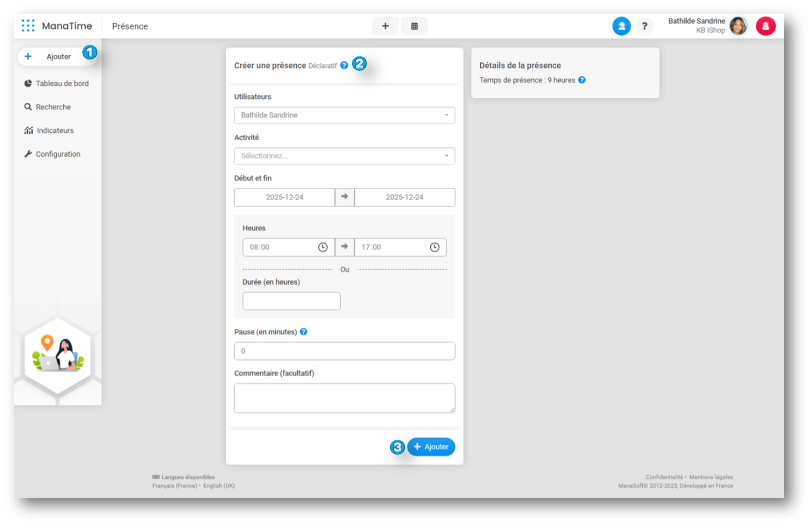Viewport: 812px width, 526px height.
Task: Open the question mark help icon in header
Action: pos(644,26)
